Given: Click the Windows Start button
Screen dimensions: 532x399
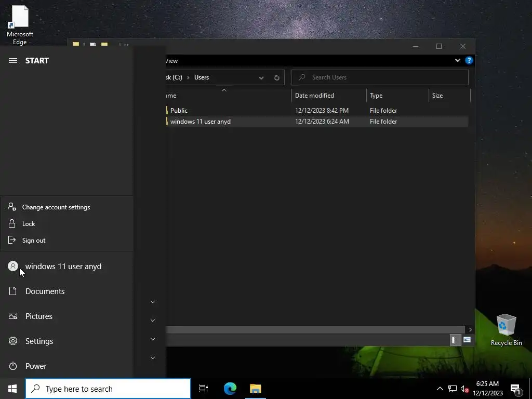Looking at the screenshot, I should coord(12,389).
